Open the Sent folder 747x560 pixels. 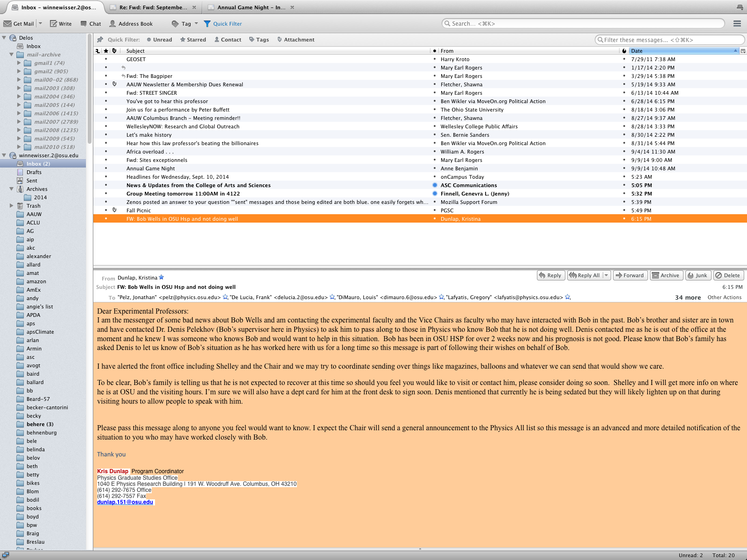point(32,181)
